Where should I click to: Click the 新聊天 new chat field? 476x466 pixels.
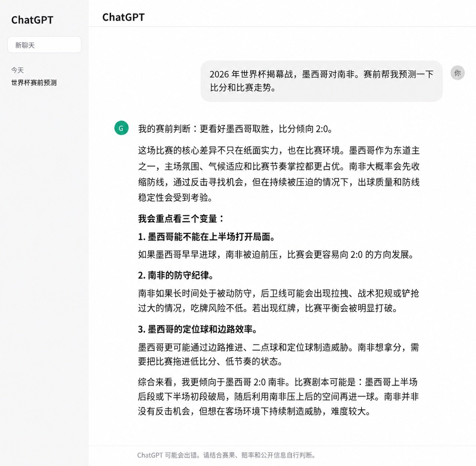point(44,45)
